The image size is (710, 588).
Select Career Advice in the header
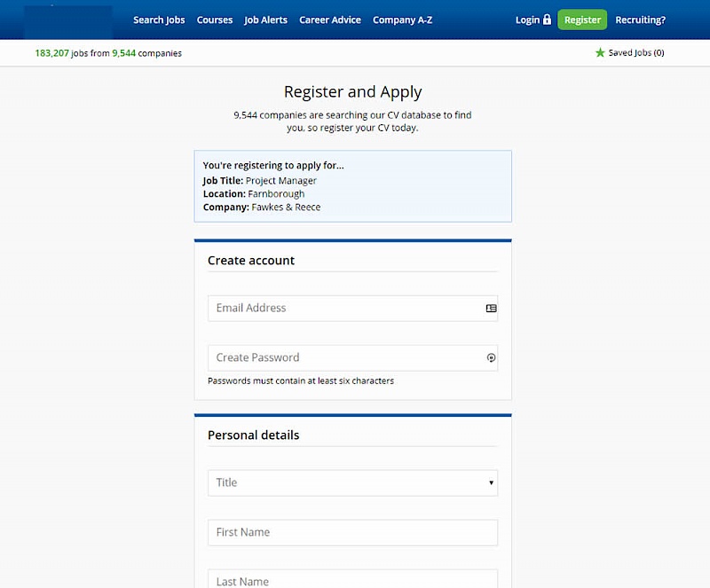pos(330,20)
